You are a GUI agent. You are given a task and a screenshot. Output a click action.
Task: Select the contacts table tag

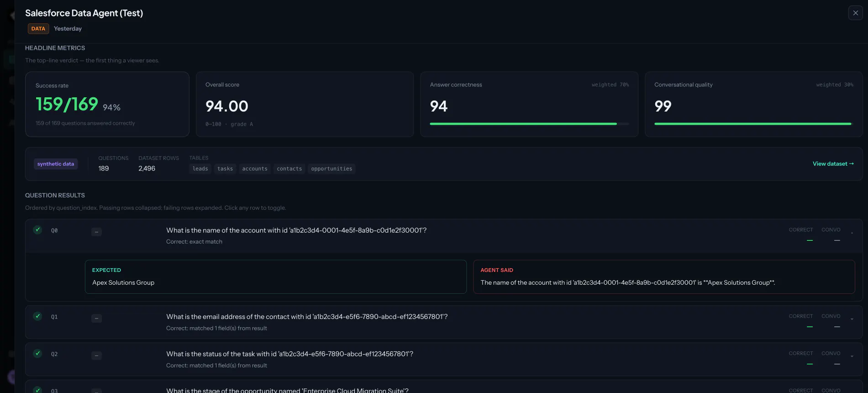(x=289, y=169)
